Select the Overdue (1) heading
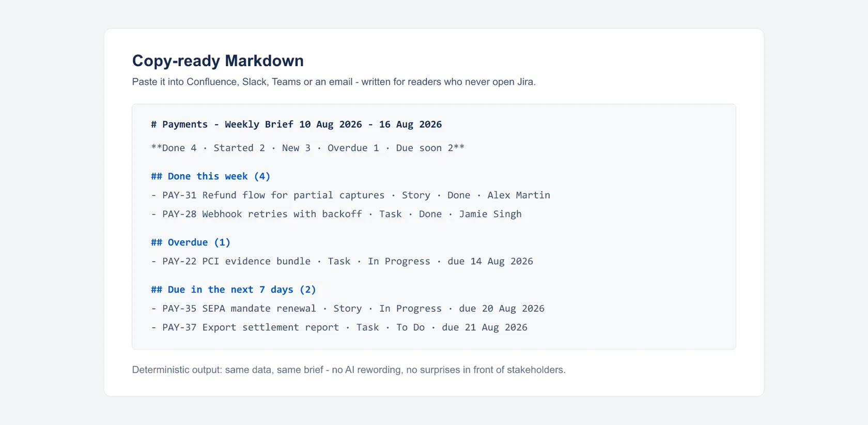Image resolution: width=868 pixels, height=425 pixels. coord(191,242)
